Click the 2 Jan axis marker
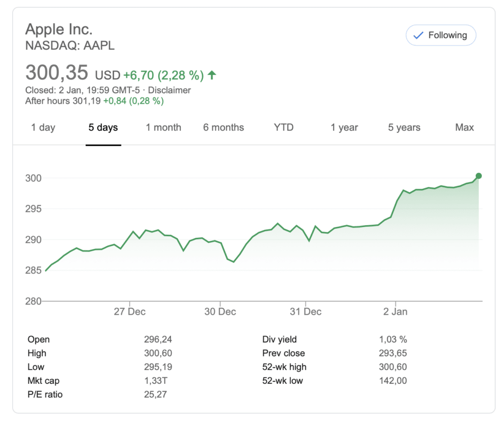Image resolution: width=504 pixels, height=422 pixels. click(x=395, y=311)
